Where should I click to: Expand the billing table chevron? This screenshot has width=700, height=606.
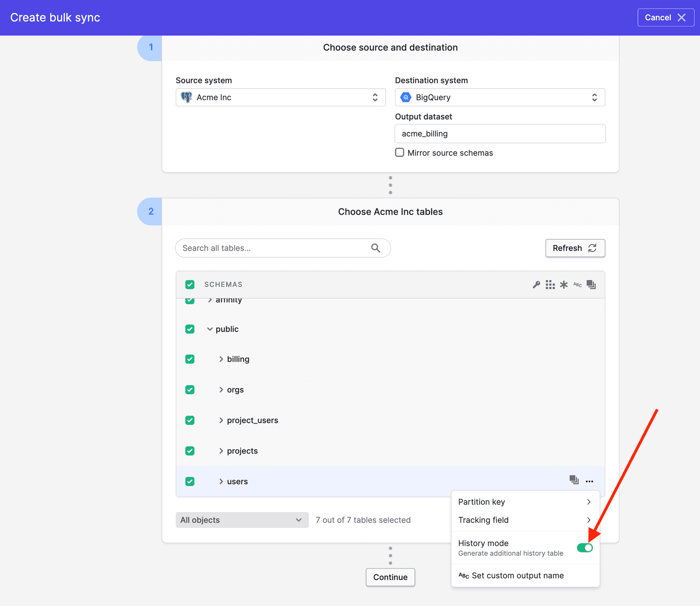tap(221, 359)
